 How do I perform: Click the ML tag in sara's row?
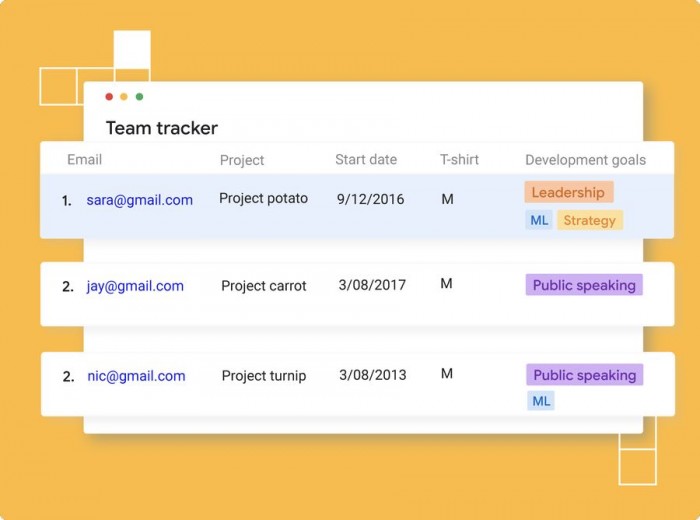(539, 220)
